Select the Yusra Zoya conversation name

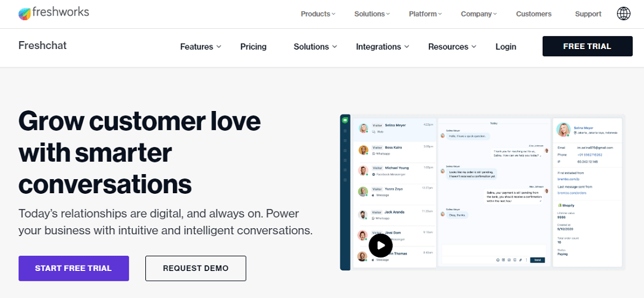point(394,189)
